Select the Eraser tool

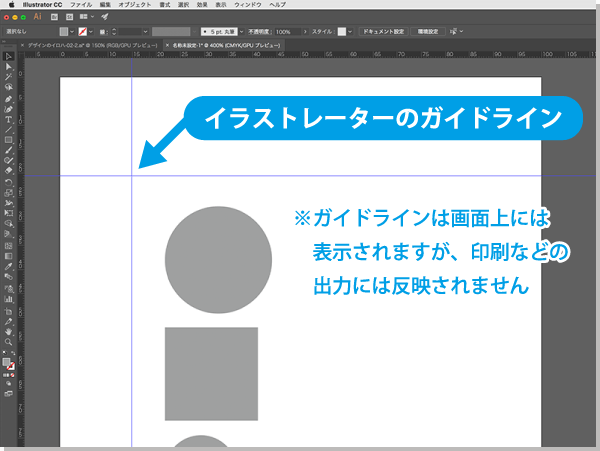click(x=8, y=171)
